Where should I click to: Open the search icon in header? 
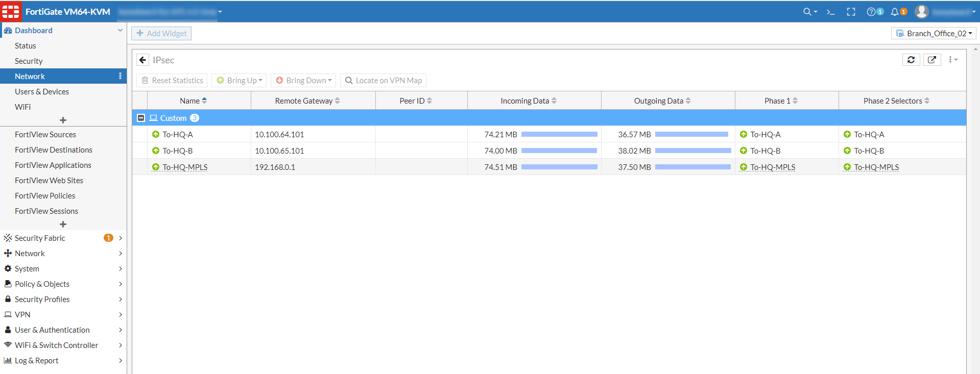click(809, 12)
